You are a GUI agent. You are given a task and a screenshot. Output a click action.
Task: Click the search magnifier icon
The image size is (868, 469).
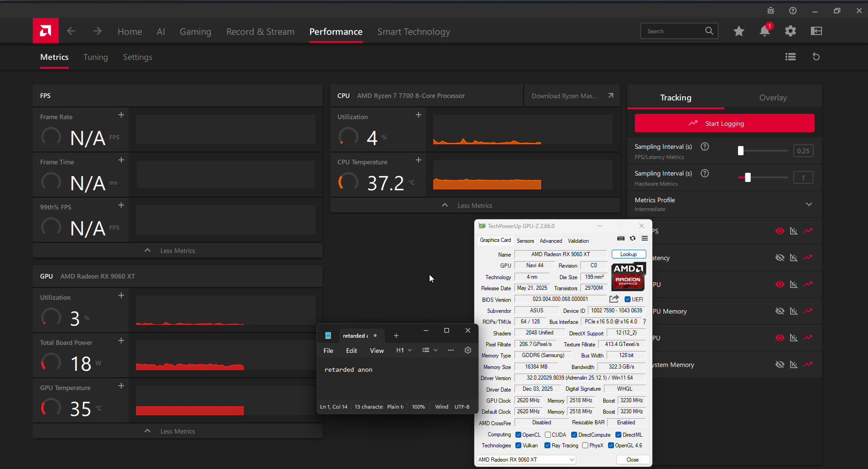pyautogui.click(x=709, y=31)
